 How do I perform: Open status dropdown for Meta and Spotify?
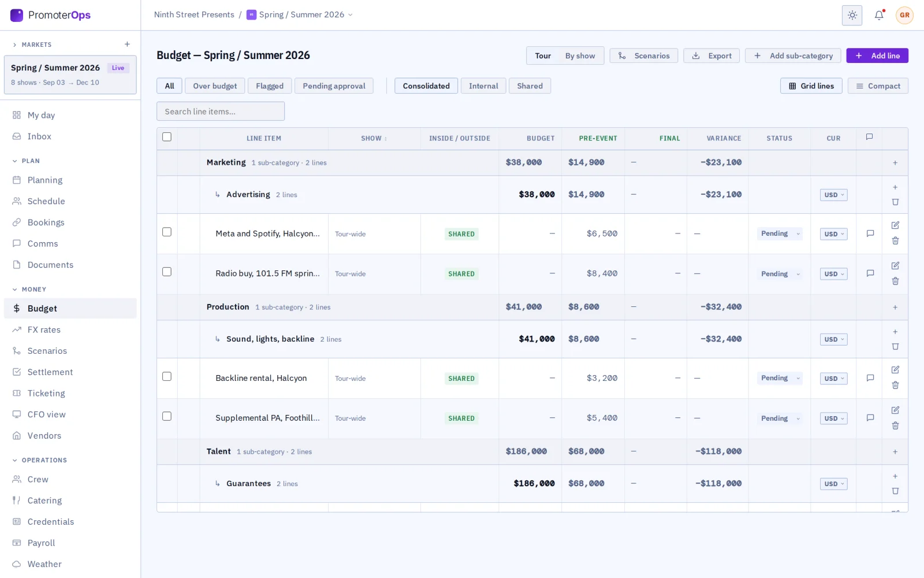click(x=780, y=234)
